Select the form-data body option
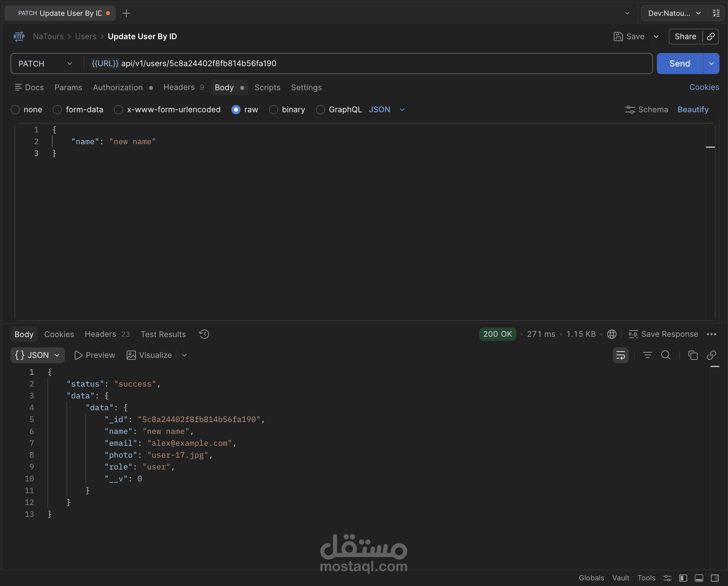The height and width of the screenshot is (586, 728). coord(57,109)
